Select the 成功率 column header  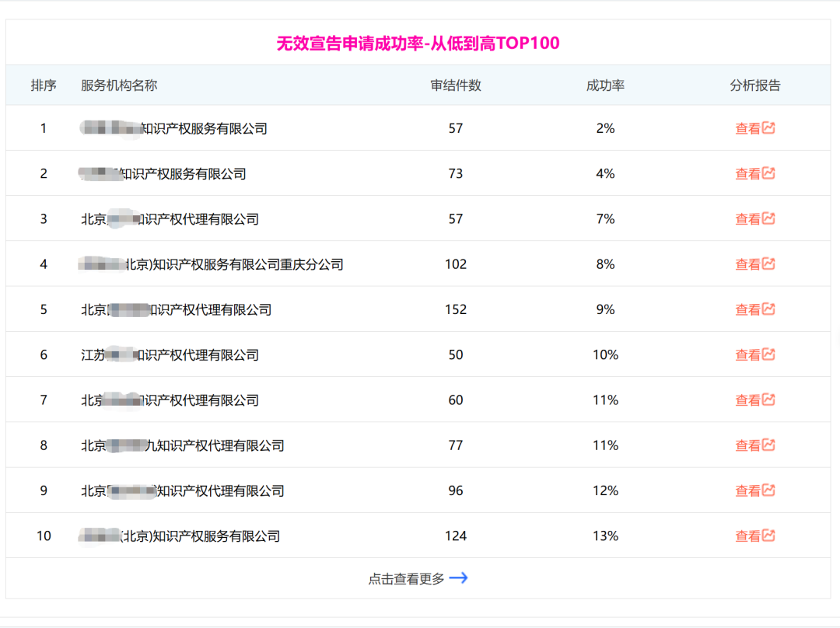click(x=605, y=85)
